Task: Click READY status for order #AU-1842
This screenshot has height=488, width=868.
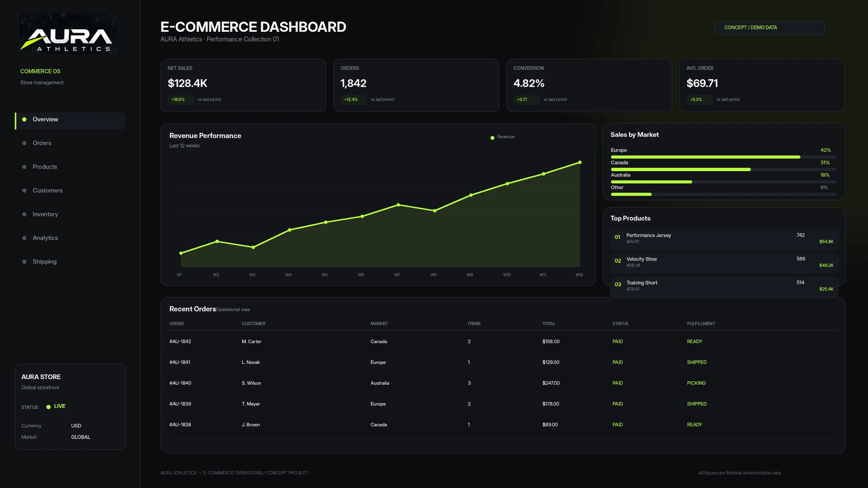Action: [x=694, y=341]
